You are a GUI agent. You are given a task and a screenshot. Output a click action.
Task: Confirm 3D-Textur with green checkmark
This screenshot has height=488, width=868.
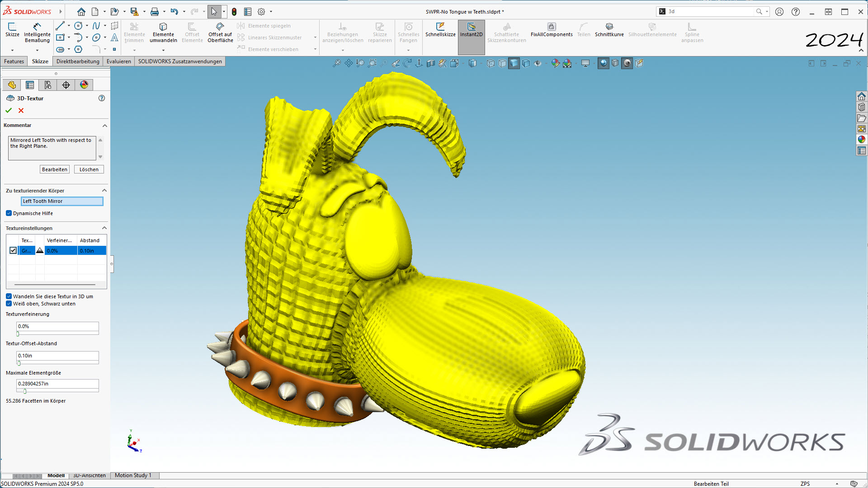point(9,110)
